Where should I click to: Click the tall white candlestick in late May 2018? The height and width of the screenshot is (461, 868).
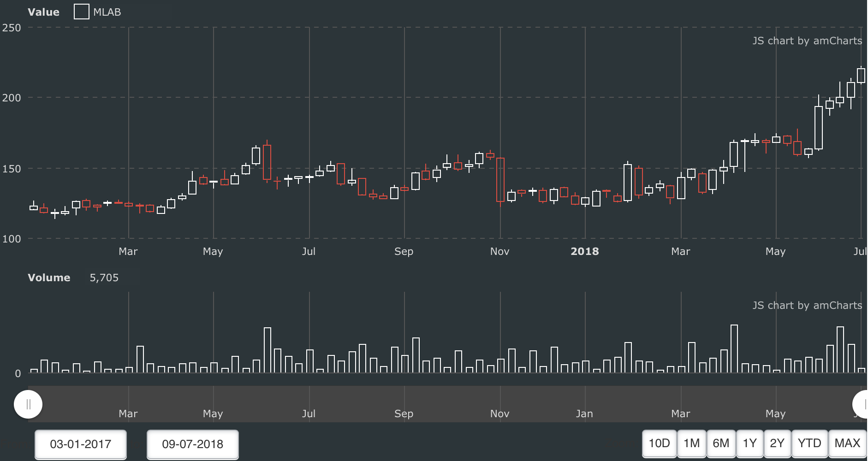tap(819, 128)
